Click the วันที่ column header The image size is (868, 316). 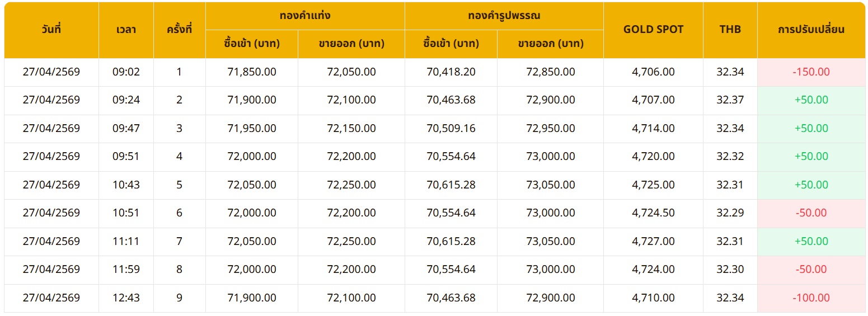[51, 30]
